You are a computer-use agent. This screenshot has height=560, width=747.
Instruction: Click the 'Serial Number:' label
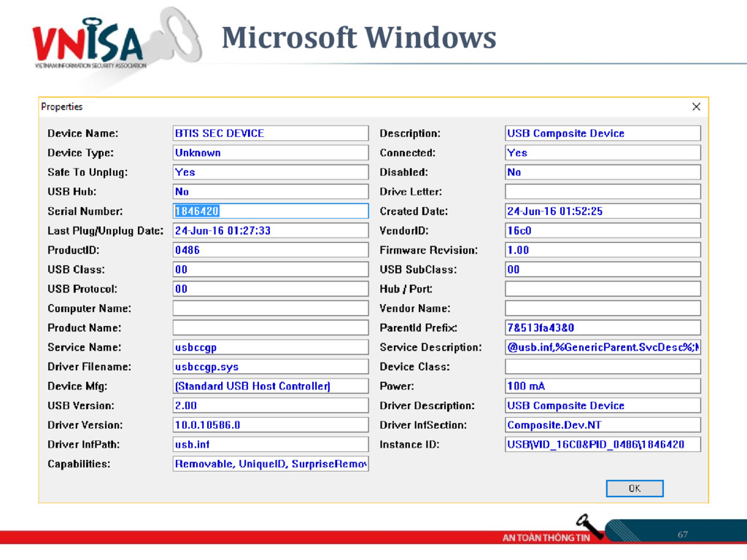click(x=85, y=211)
